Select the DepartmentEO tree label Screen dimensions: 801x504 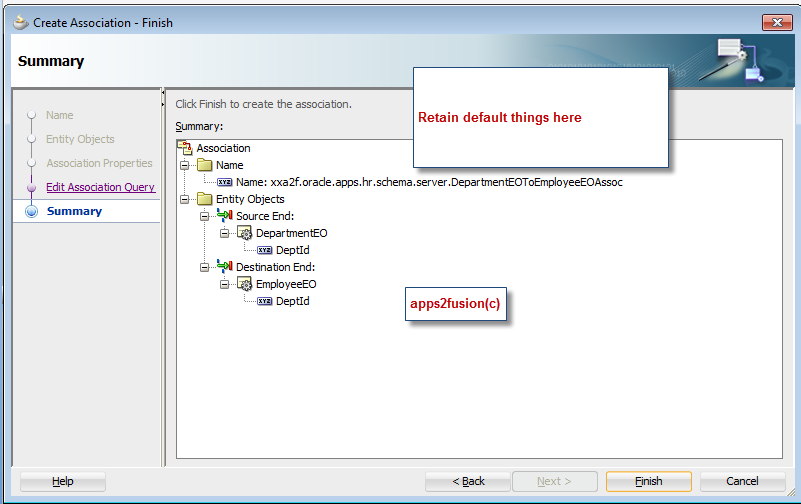click(x=291, y=233)
